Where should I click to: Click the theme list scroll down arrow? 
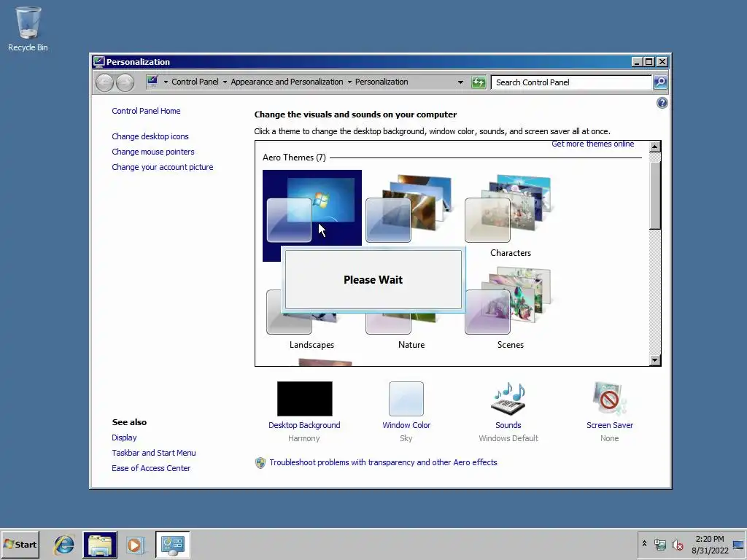[655, 360]
